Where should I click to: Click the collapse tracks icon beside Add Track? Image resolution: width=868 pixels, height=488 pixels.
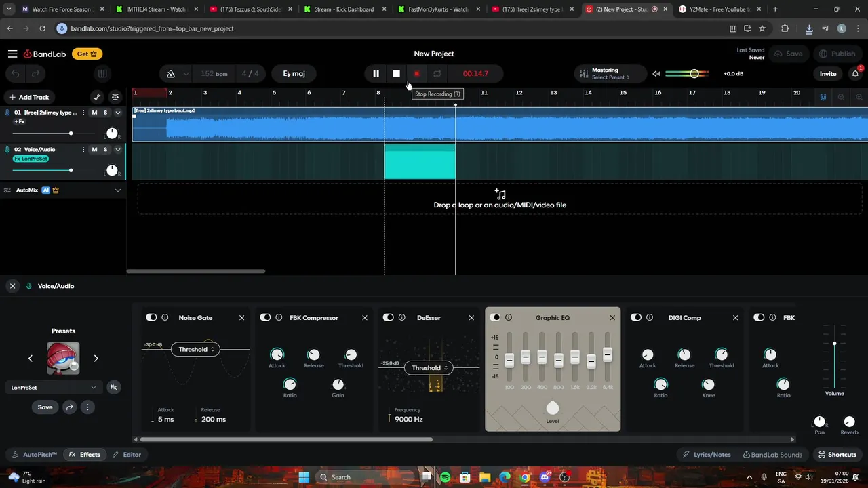click(x=115, y=97)
